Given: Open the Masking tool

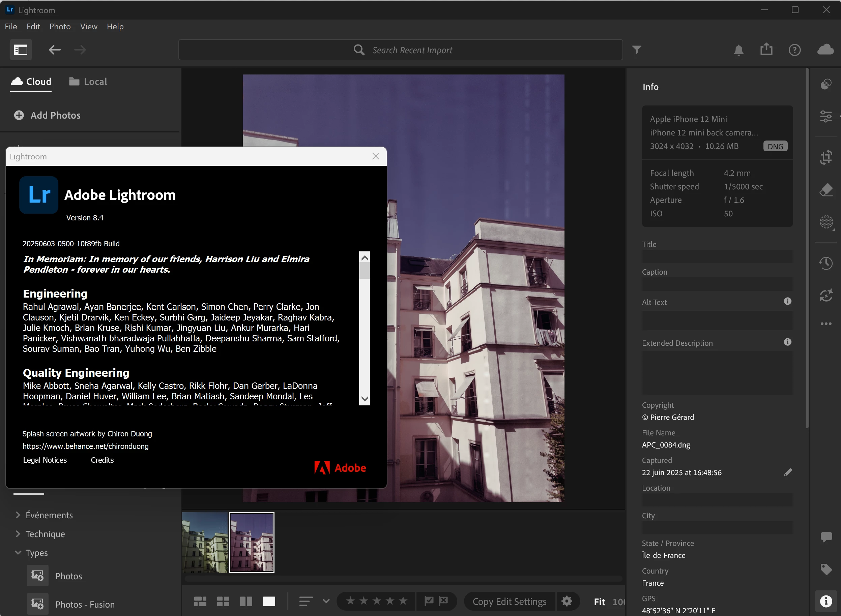Looking at the screenshot, I should tap(826, 222).
